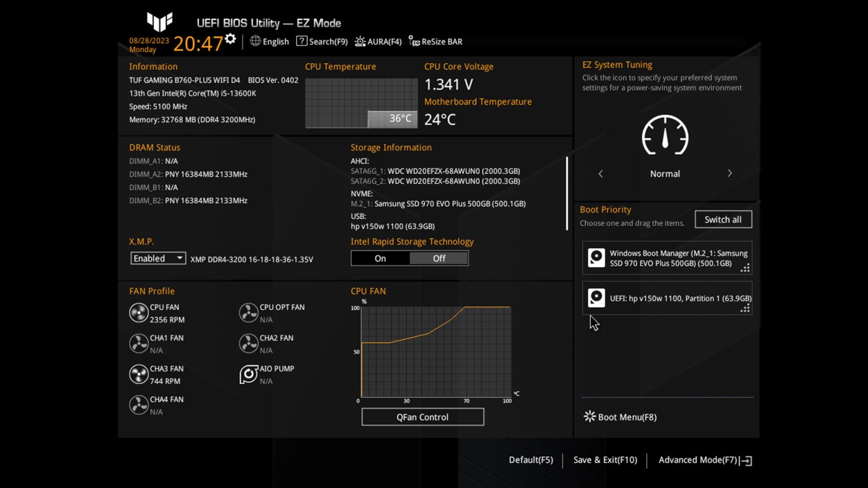868x488 pixels.
Task: Click the Switch all button
Action: tap(723, 219)
